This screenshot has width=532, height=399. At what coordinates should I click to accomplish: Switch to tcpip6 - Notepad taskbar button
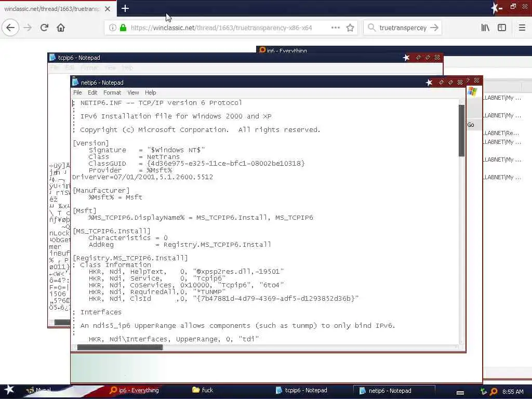[x=302, y=390]
